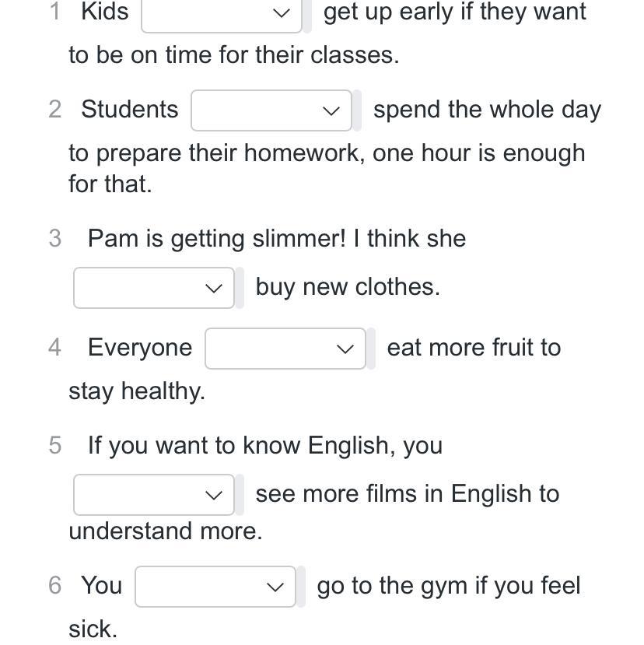Click the chevron arrow in sentence 4 dropdown

(345, 349)
